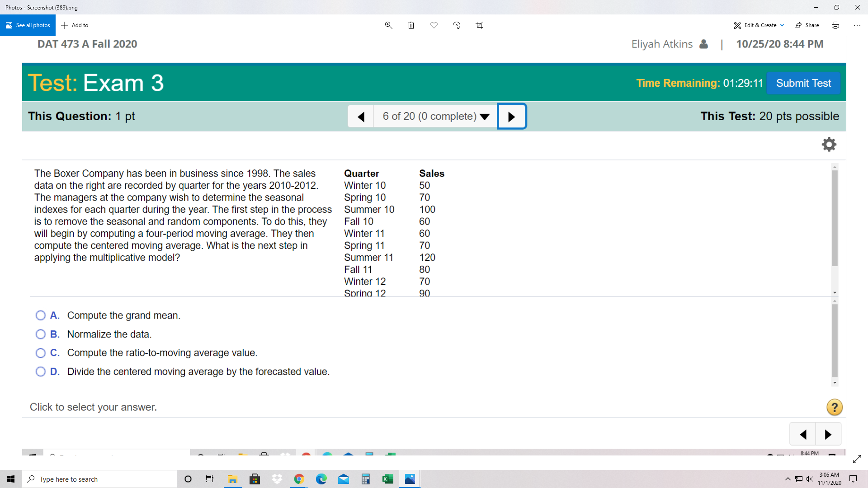Select radio button for answer C
868x488 pixels.
tap(40, 353)
